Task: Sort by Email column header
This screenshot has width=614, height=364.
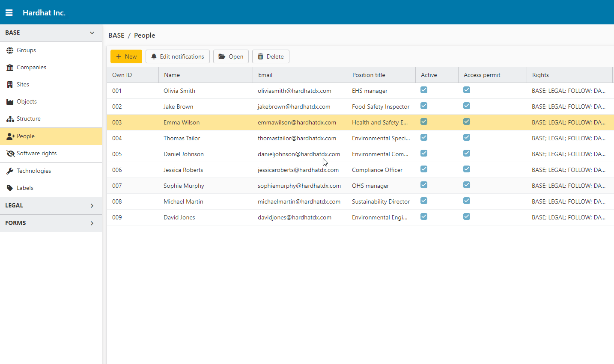Action: click(300, 75)
